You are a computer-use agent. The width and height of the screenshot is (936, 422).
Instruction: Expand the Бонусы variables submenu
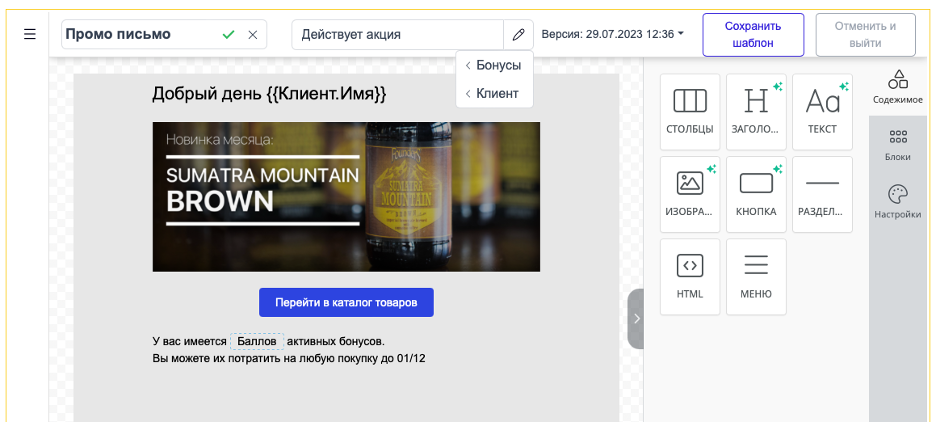tap(494, 65)
